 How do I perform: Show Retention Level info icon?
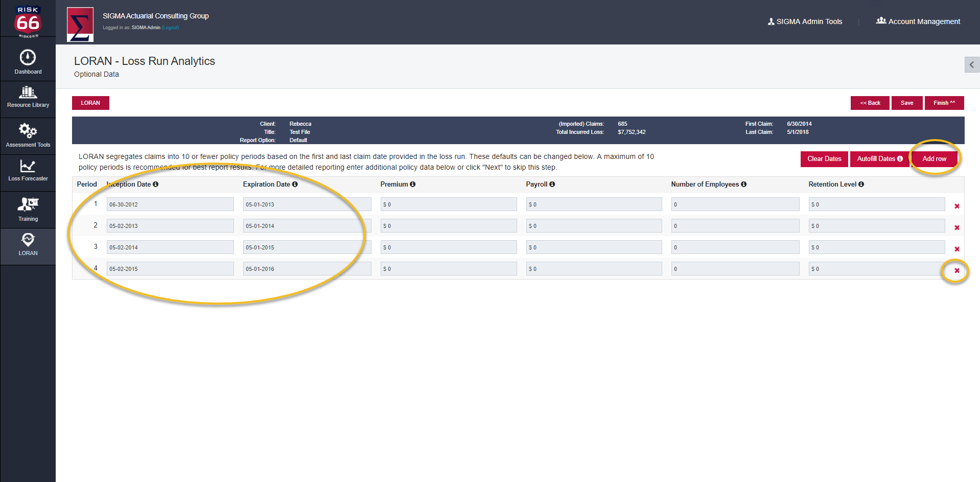tap(861, 184)
